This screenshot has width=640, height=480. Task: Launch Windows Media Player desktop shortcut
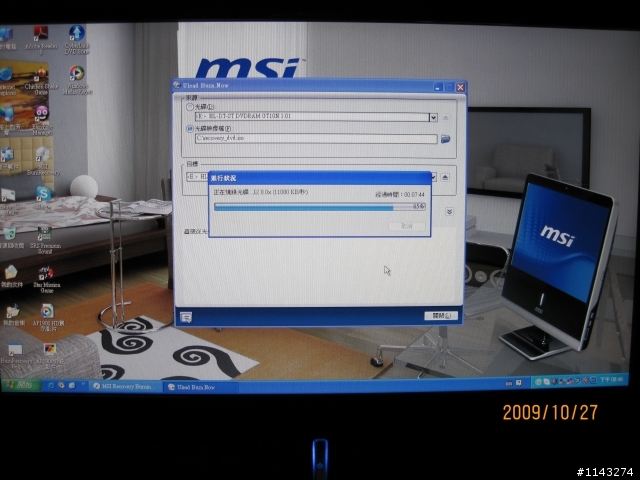[77, 80]
